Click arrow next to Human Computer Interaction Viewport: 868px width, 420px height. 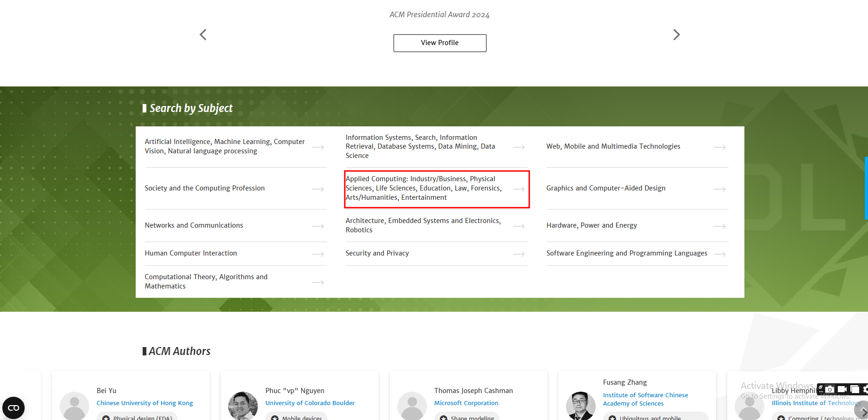(x=318, y=254)
